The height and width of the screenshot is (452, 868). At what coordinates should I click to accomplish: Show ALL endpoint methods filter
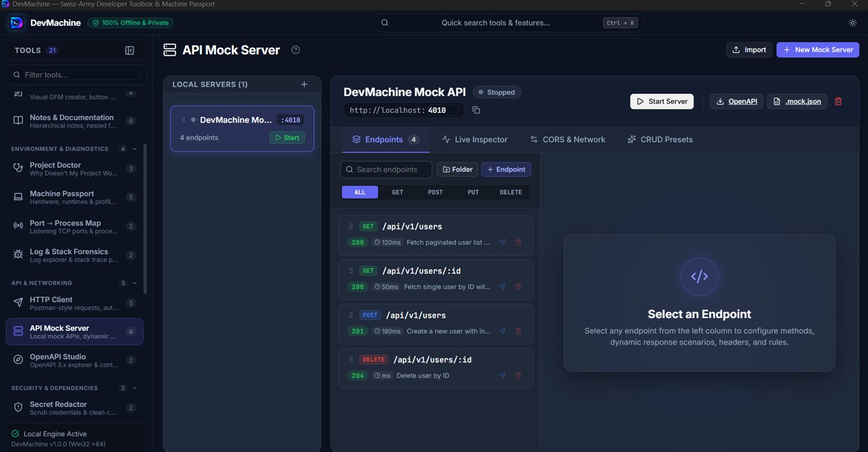click(x=360, y=192)
